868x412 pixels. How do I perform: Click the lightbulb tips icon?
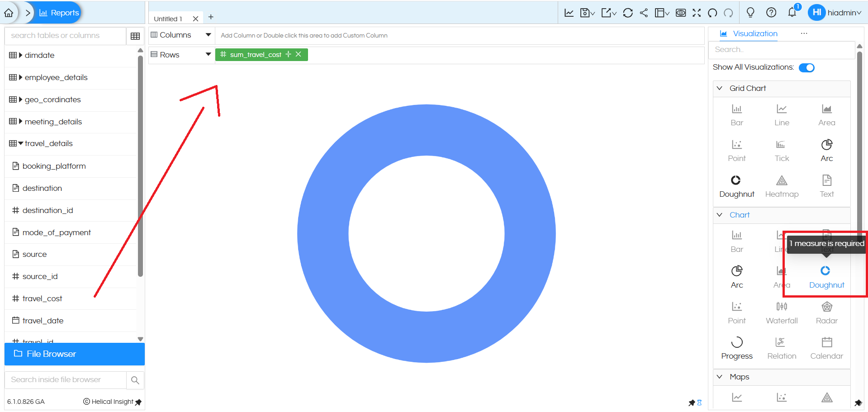pyautogui.click(x=750, y=13)
